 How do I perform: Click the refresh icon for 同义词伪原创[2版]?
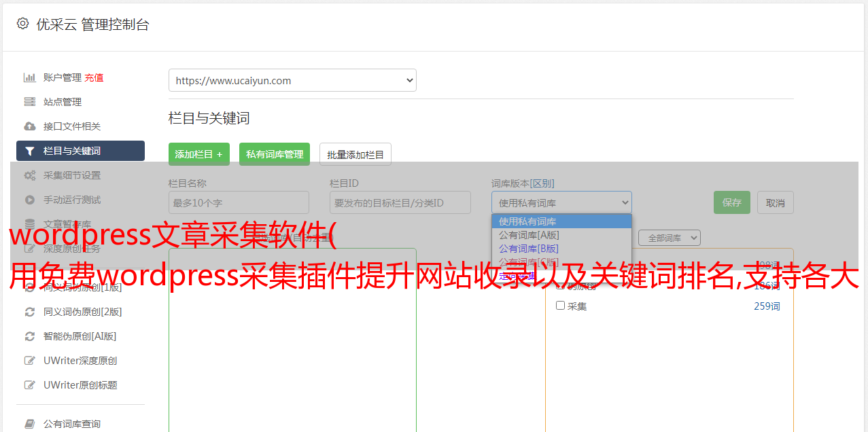click(x=30, y=312)
